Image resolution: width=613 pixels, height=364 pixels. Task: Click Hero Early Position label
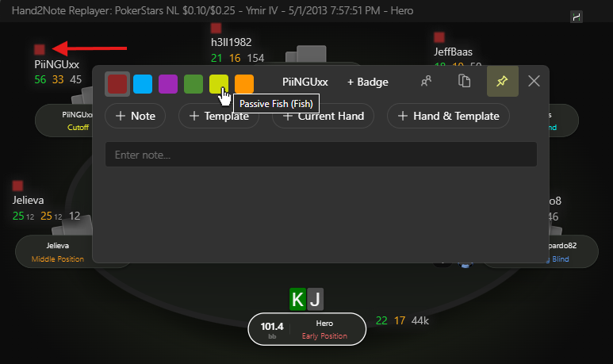click(x=324, y=336)
